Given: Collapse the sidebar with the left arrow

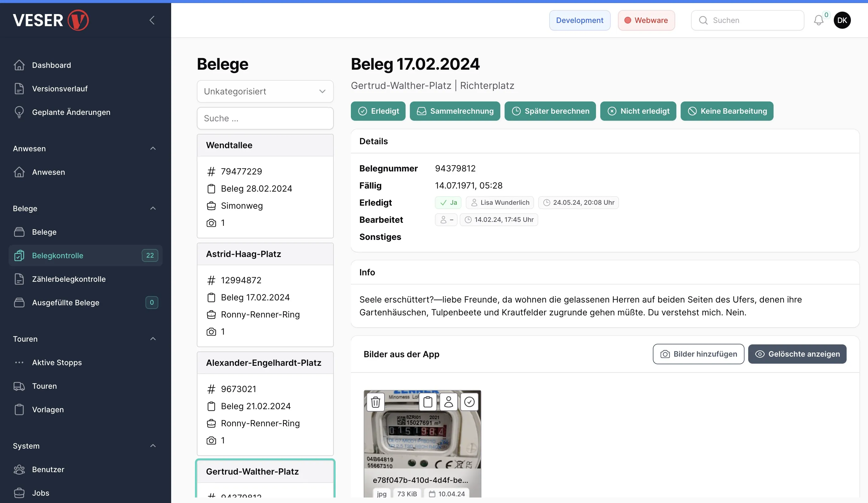Looking at the screenshot, I should point(152,20).
